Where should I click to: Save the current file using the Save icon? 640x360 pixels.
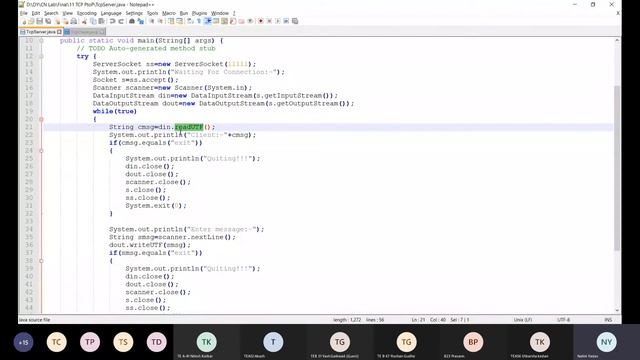(40, 21)
